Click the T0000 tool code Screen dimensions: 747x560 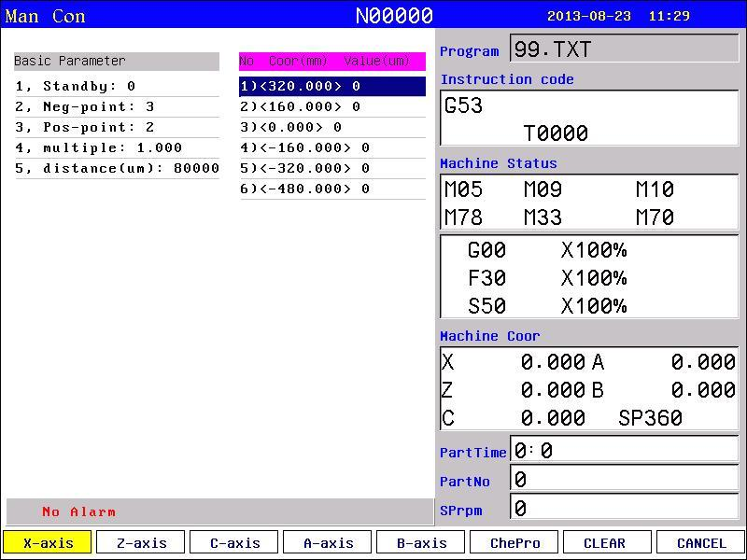coord(556,133)
